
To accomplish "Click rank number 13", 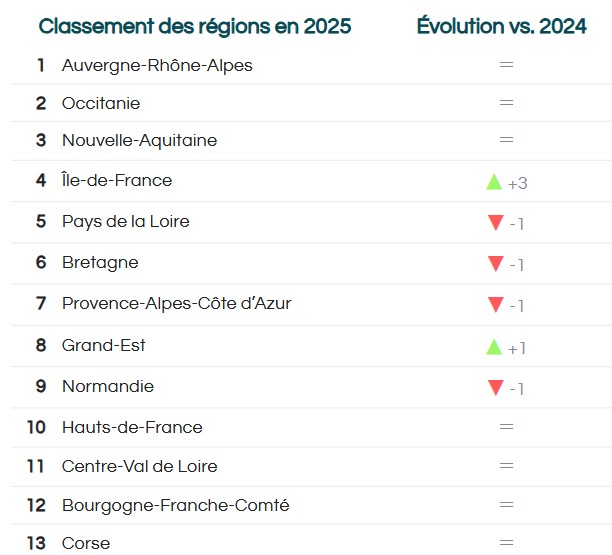I will [x=36, y=543].
